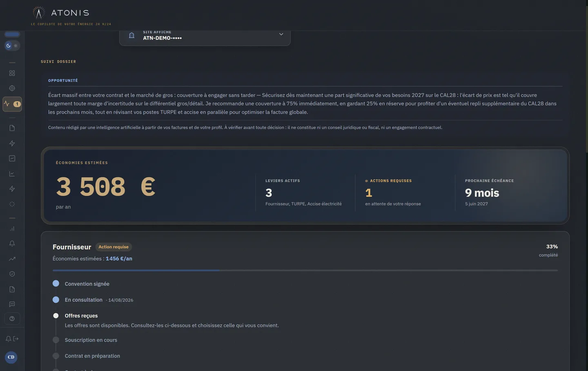588x371 pixels.
Task: Open the shield check icon in sidebar
Action: [x=12, y=274]
